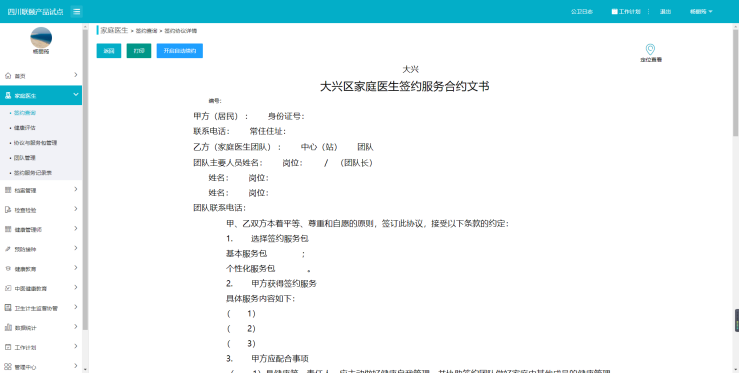This screenshot has height=374, width=740.
Task: Click the 四川联酸产品试点 site title
Action: pos(35,12)
